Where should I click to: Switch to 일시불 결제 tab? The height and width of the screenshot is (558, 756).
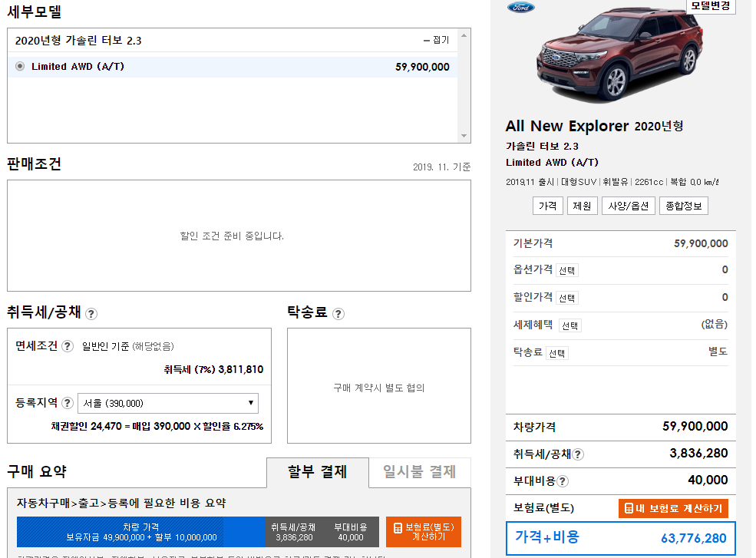tap(420, 472)
